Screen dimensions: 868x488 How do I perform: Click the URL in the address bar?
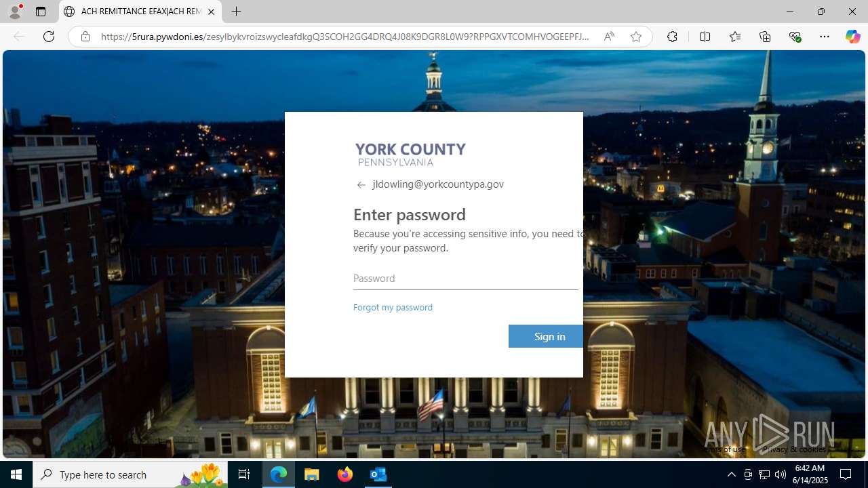344,37
